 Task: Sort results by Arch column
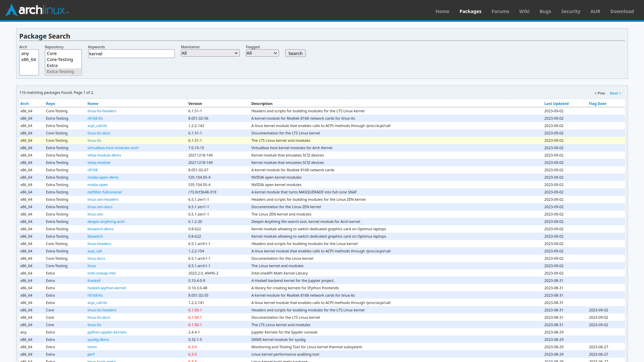pos(24,104)
